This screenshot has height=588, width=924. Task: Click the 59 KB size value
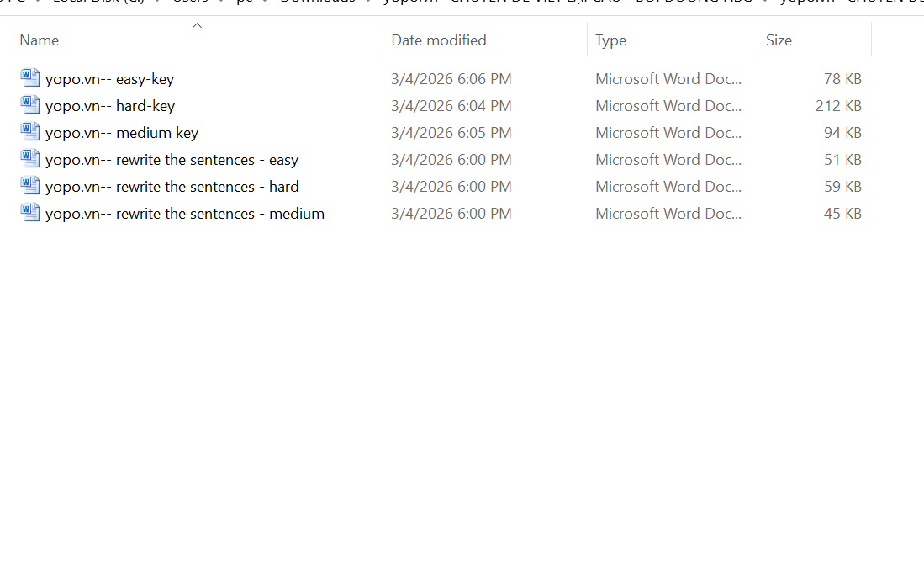tap(842, 187)
